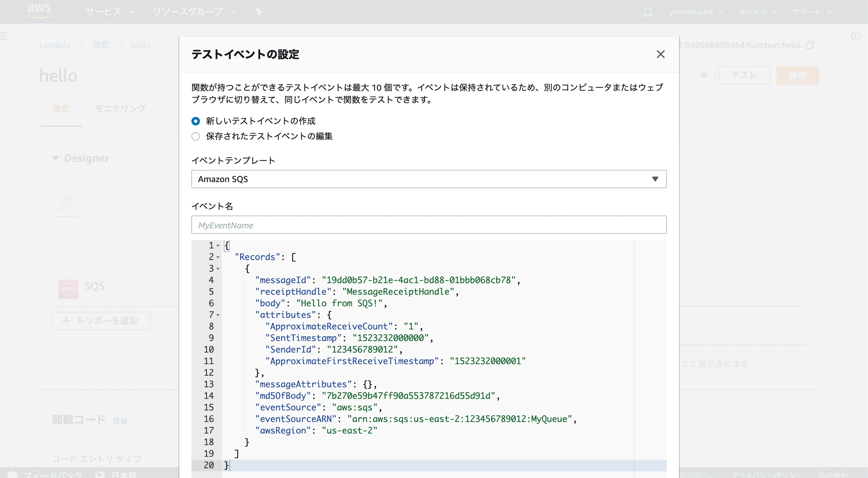Go to Lambda breadcrumb link

click(54, 45)
